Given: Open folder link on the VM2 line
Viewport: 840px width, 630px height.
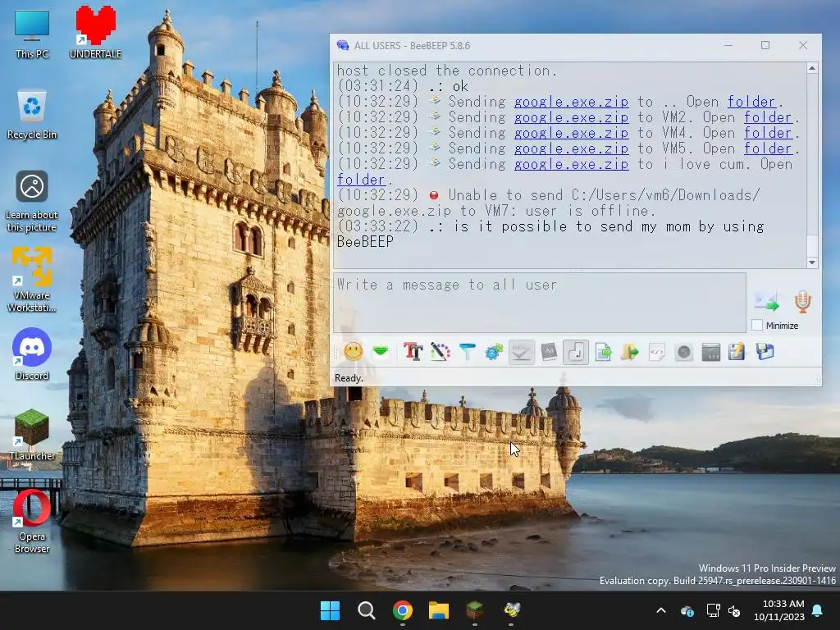Looking at the screenshot, I should pos(768,117).
